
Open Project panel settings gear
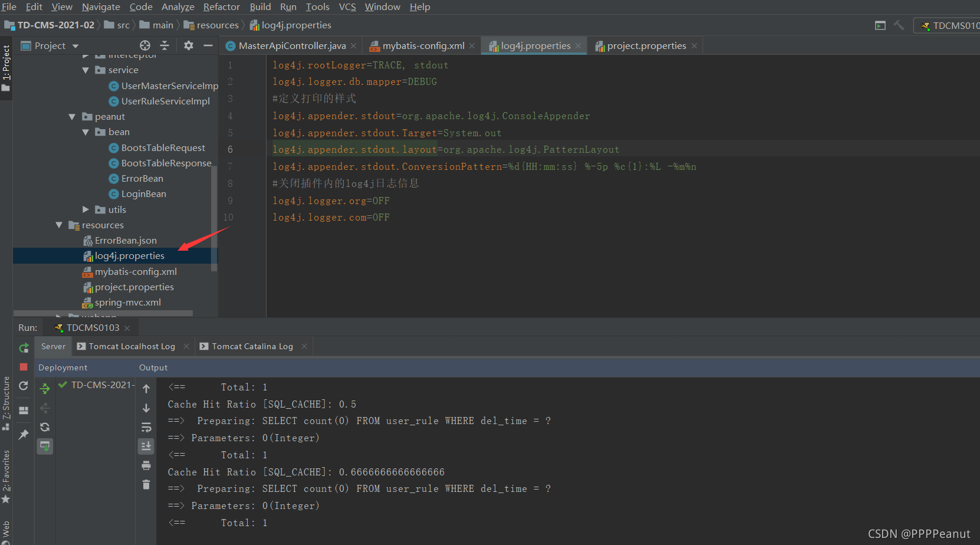(x=189, y=45)
